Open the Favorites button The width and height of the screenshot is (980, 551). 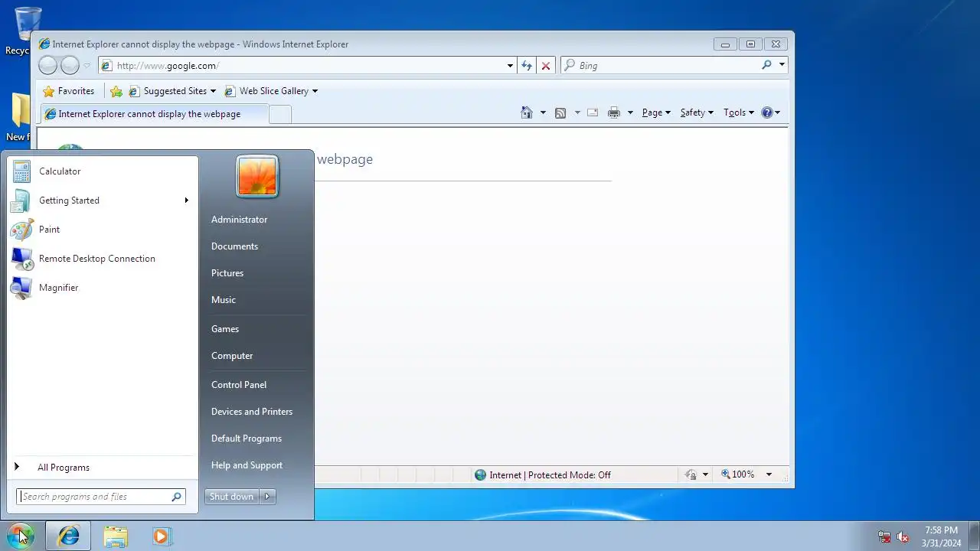69,91
